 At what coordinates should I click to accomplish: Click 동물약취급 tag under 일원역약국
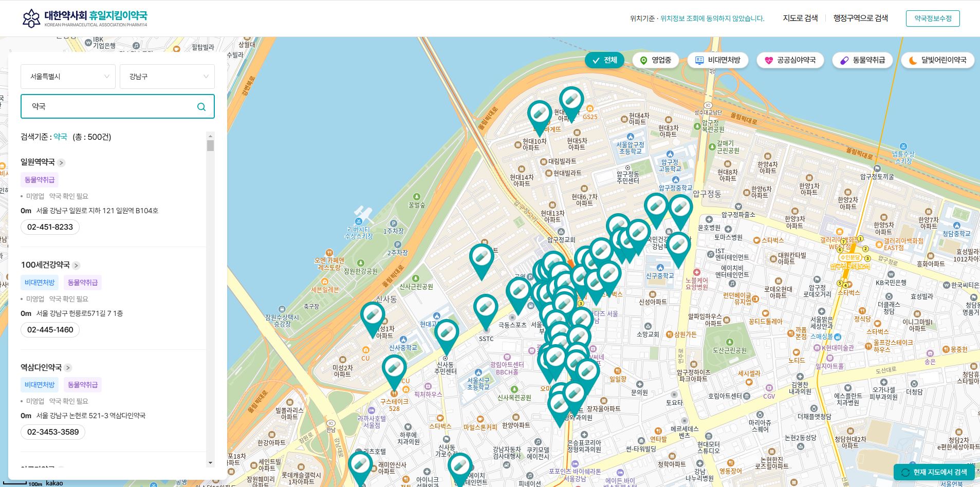point(40,180)
